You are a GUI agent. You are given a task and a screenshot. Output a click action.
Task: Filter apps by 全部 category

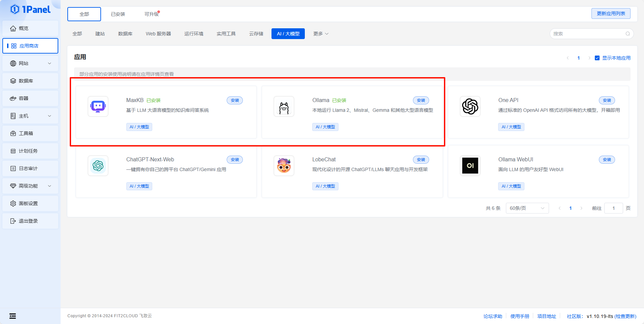[77, 34]
